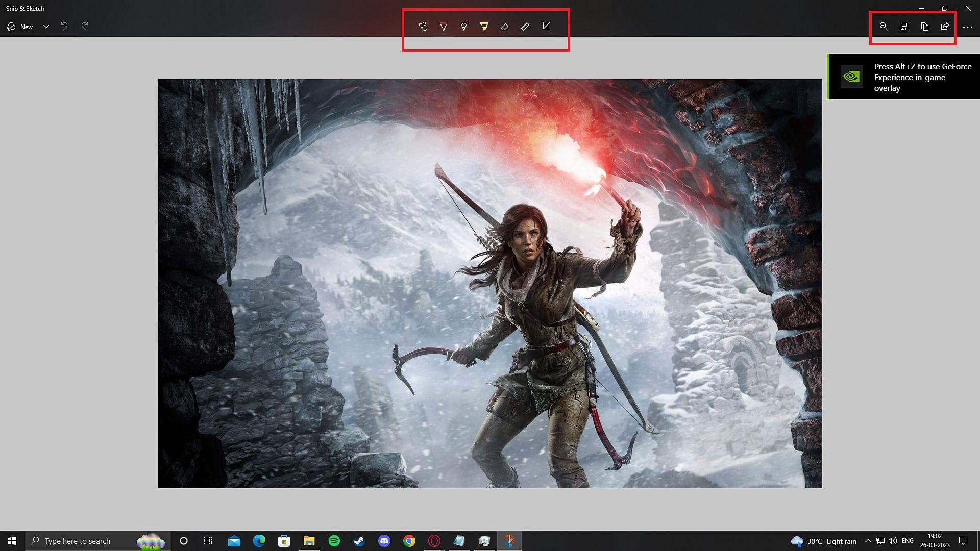Viewport: 980px width, 551px height.
Task: Show hidden system tray icons
Action: pyautogui.click(x=868, y=541)
